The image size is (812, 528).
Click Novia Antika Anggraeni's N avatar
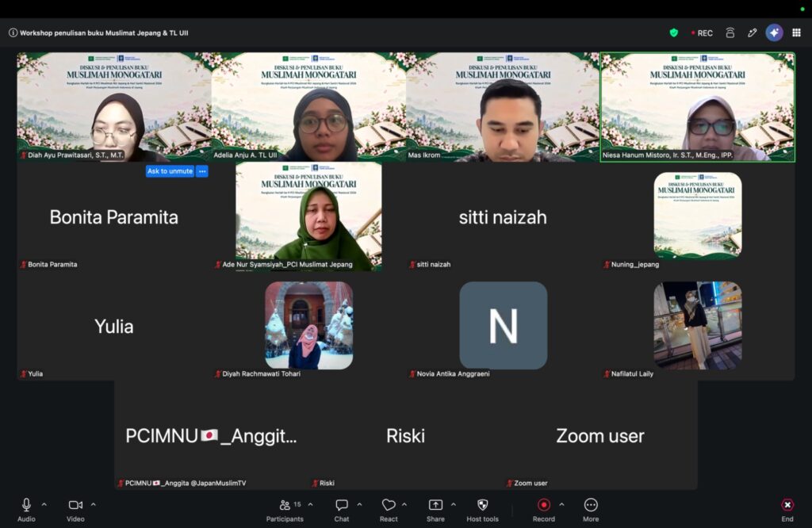503,325
